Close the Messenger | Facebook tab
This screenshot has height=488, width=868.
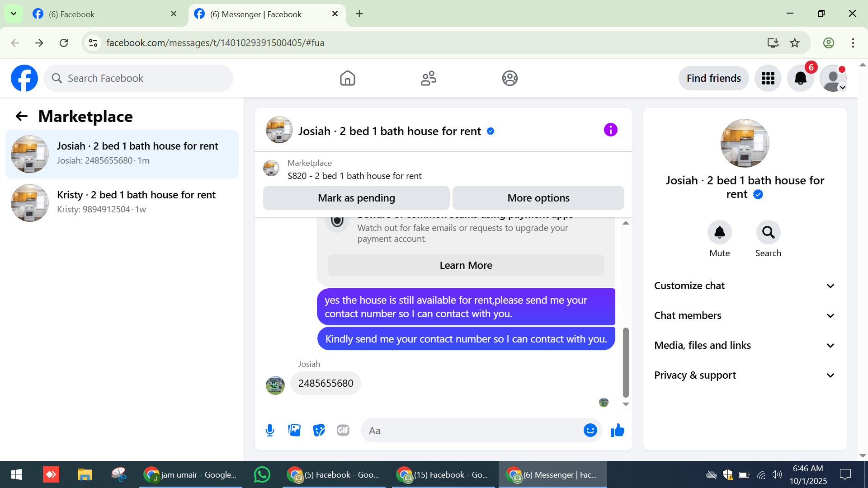(x=335, y=14)
